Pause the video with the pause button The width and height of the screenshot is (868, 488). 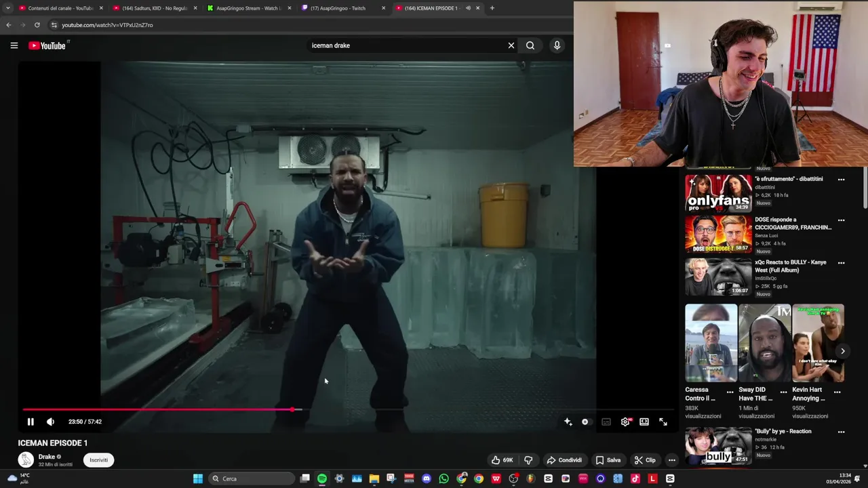(31, 422)
